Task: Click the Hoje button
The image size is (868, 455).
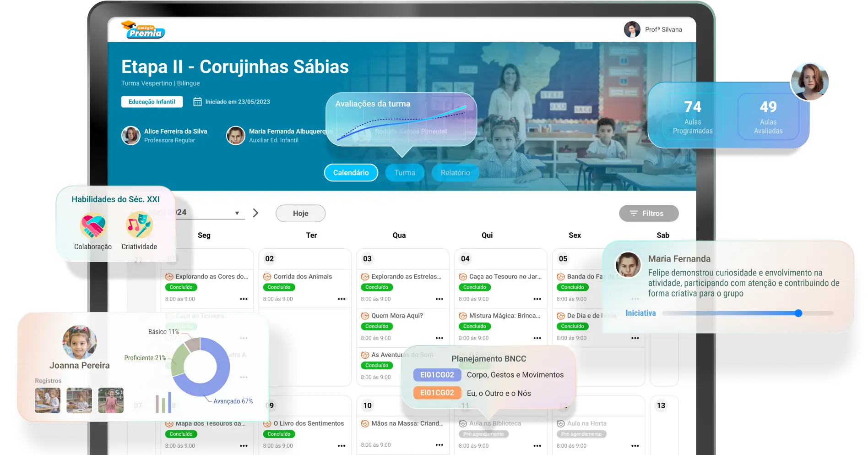Action: pos(300,214)
